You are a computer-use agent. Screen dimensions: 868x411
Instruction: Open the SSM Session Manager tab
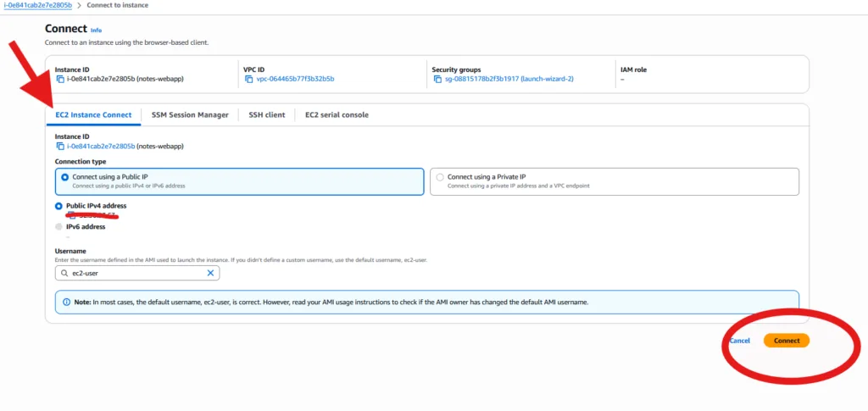tap(190, 115)
